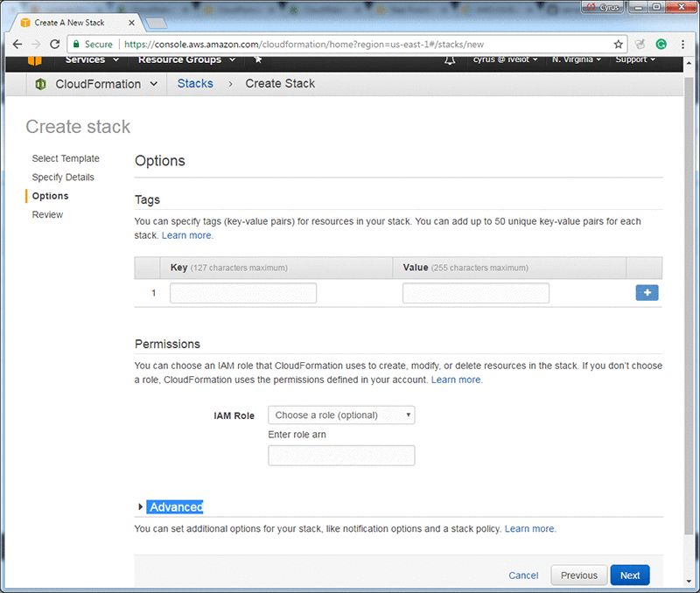Open the N. Virginia region menu
700x593 pixels.
(576, 59)
